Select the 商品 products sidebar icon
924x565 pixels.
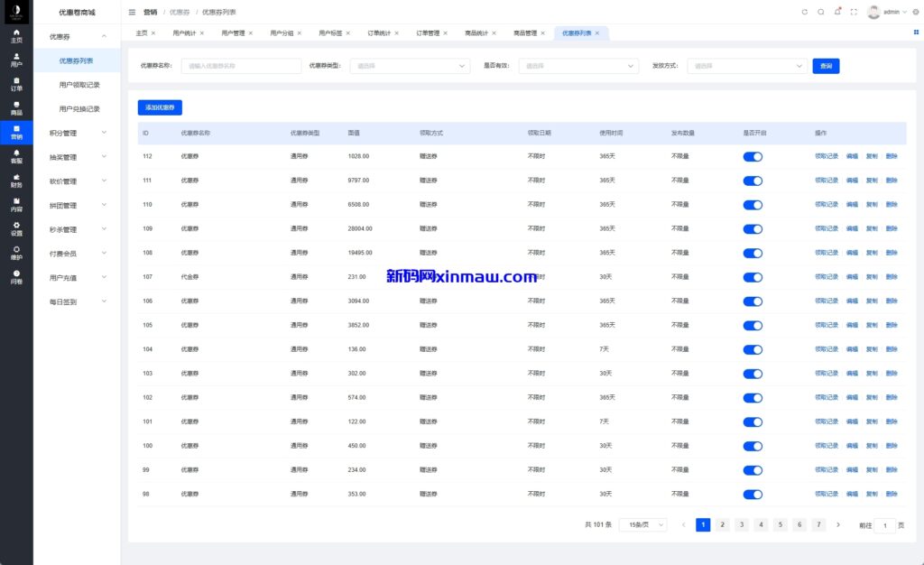16,106
